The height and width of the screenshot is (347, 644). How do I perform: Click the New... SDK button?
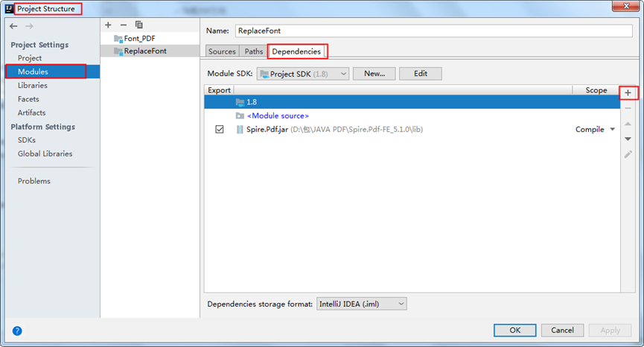coord(374,74)
